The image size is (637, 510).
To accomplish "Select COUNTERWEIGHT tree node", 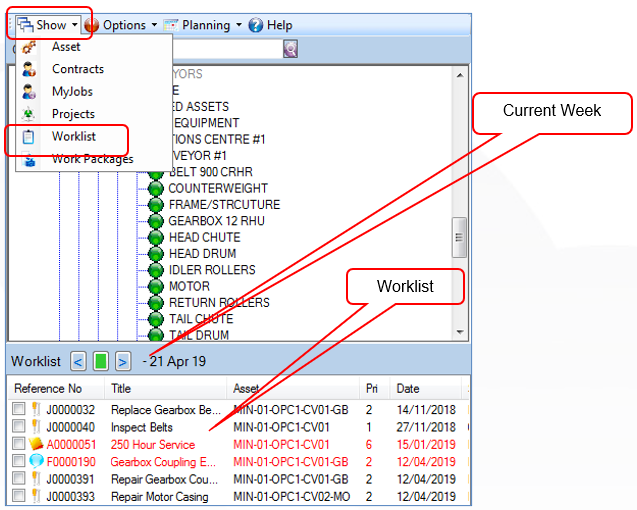I will point(218,188).
